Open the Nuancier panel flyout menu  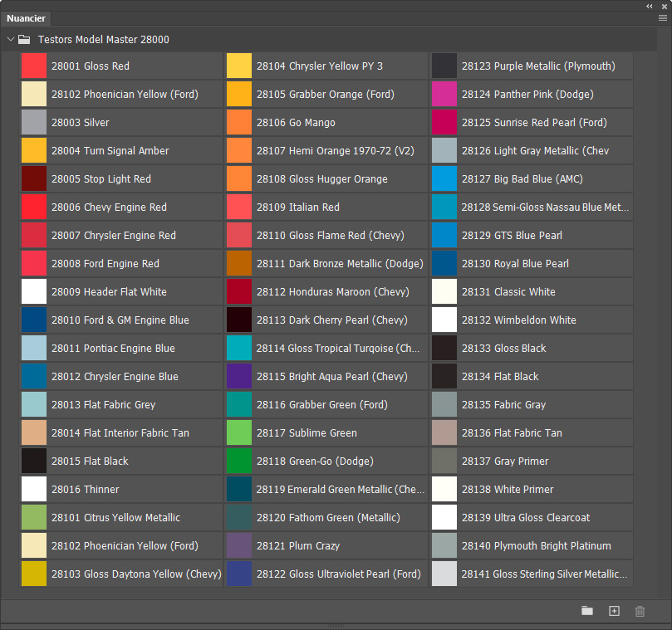[x=662, y=17]
